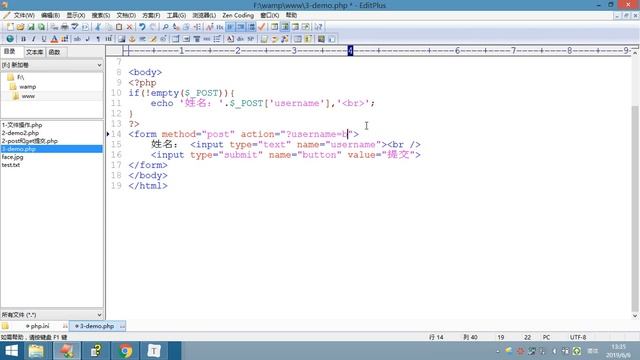
Task: Click the UTF-8 encoding status entry
Action: pyautogui.click(x=578, y=337)
